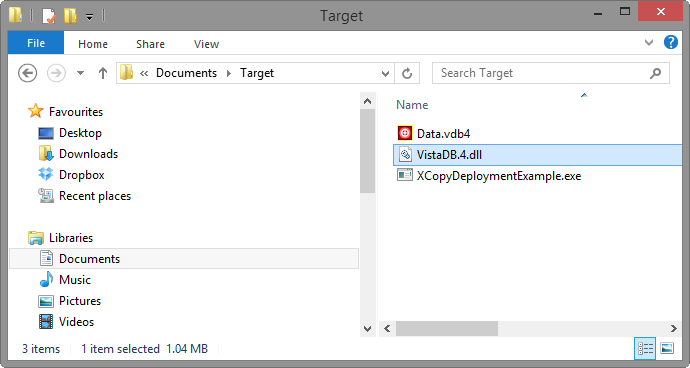
Task: Click the Desktop monitor icon
Action: pyautogui.click(x=46, y=133)
